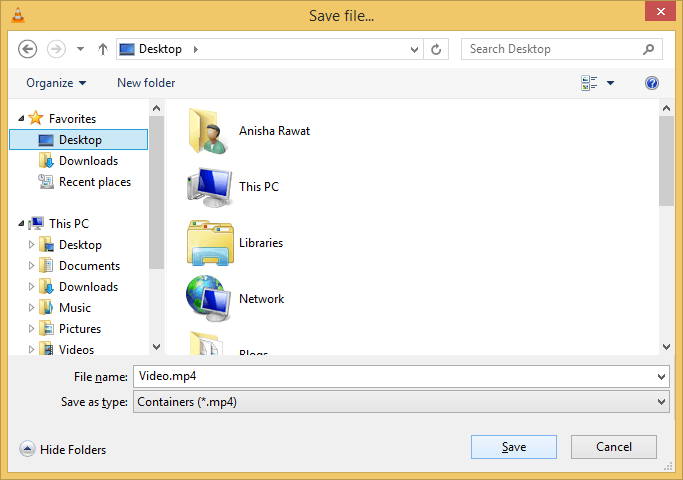Click the file list scrollbar thumb
Viewport: 683px width, 480px height.
tap(666, 161)
